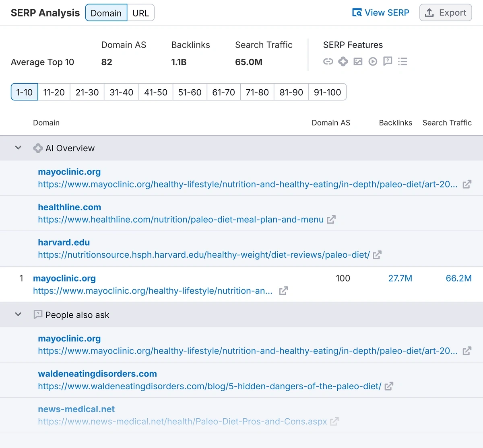
Task: Click the list SERP feature icon
Action: pyautogui.click(x=402, y=62)
